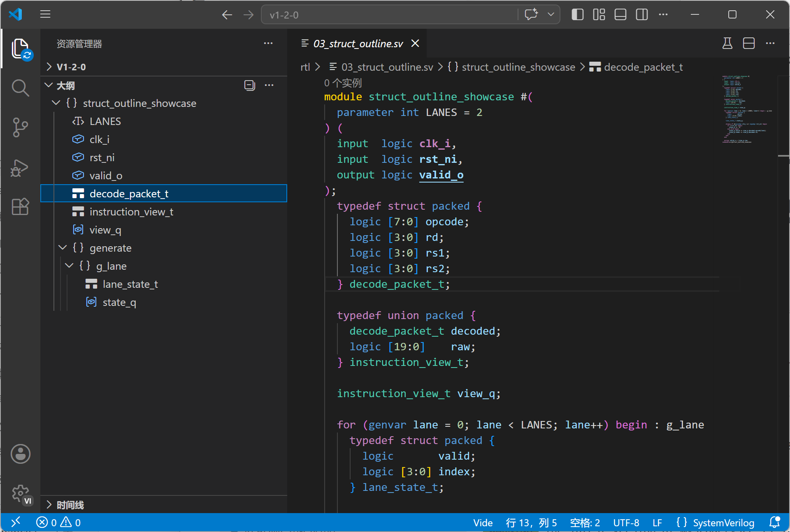The image size is (790, 532).
Task: Open the notifications bell
Action: (774, 522)
